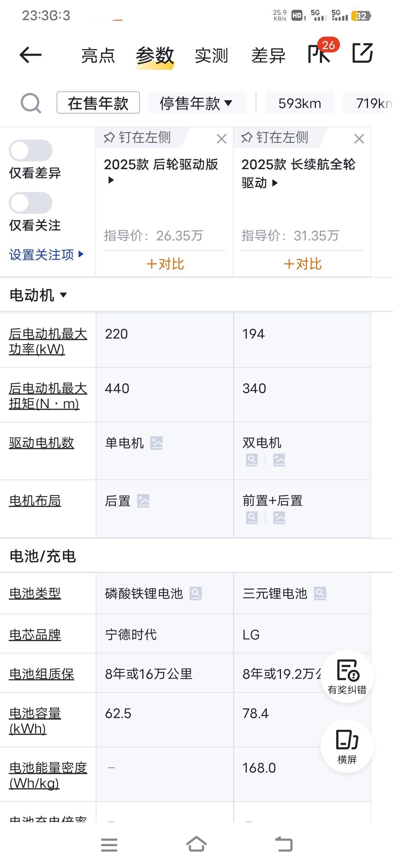This screenshot has width=393, height=868.
Task: Toggle 仅看差异 switch
Action: (x=31, y=150)
